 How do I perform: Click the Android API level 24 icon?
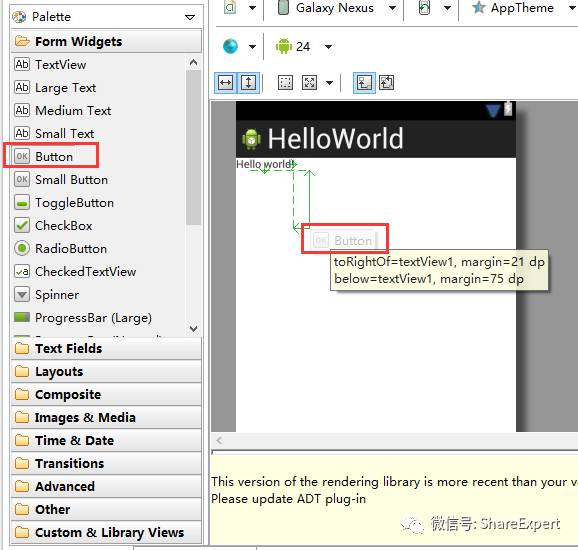pyautogui.click(x=283, y=46)
